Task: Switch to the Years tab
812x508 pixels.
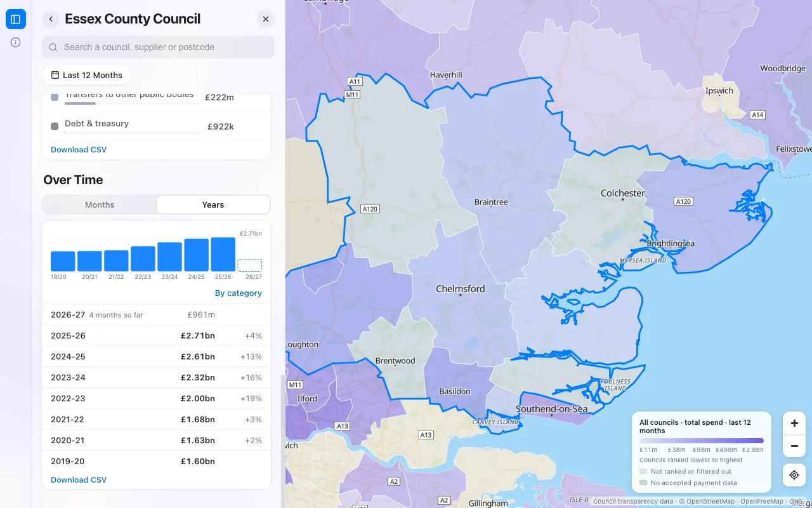Action: point(213,204)
